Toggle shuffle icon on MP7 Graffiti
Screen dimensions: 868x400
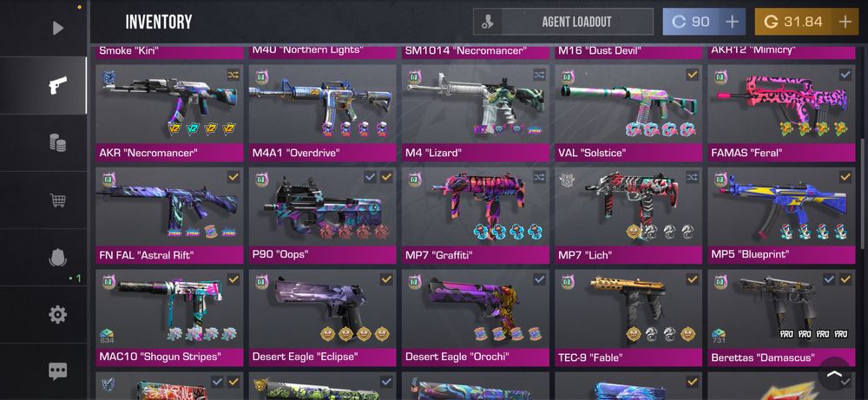click(539, 177)
